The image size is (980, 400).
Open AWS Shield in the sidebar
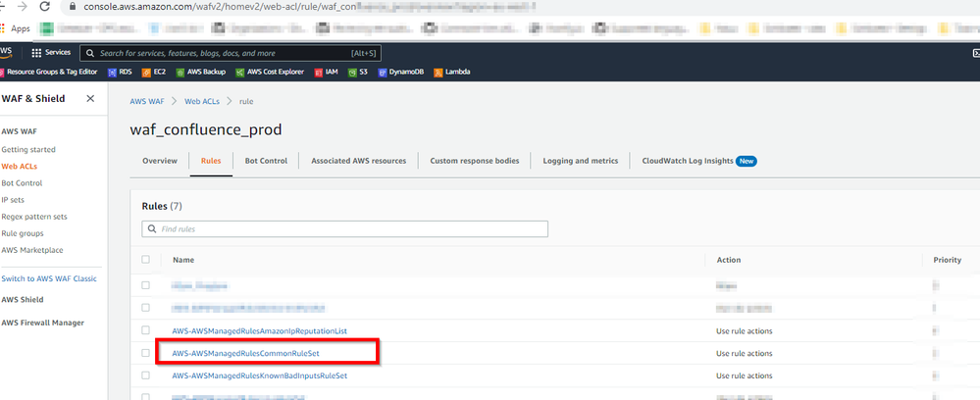point(23,299)
